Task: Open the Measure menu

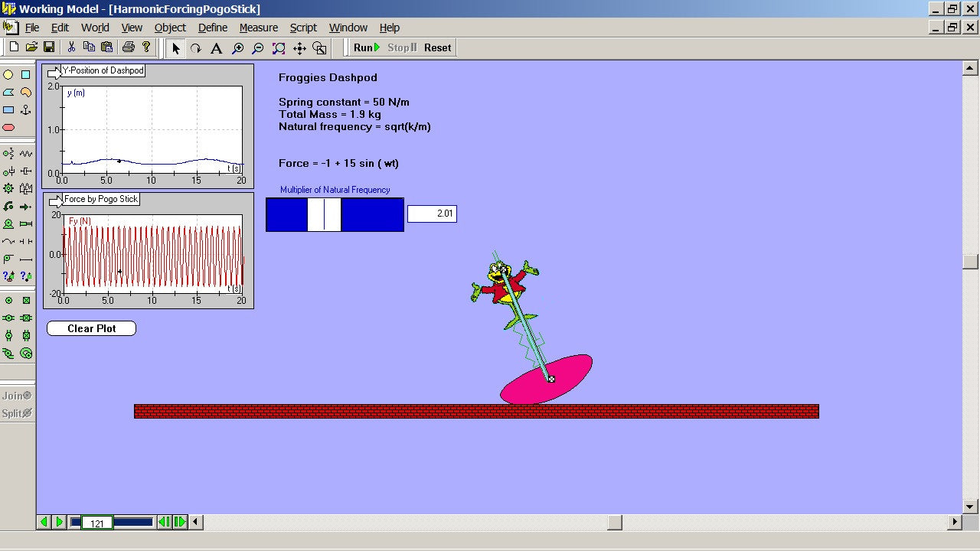Action: tap(258, 28)
